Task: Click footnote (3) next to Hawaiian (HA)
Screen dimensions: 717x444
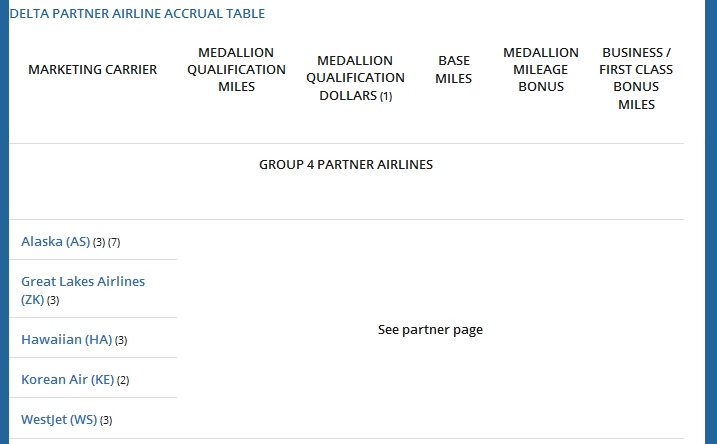Action: 121,341
